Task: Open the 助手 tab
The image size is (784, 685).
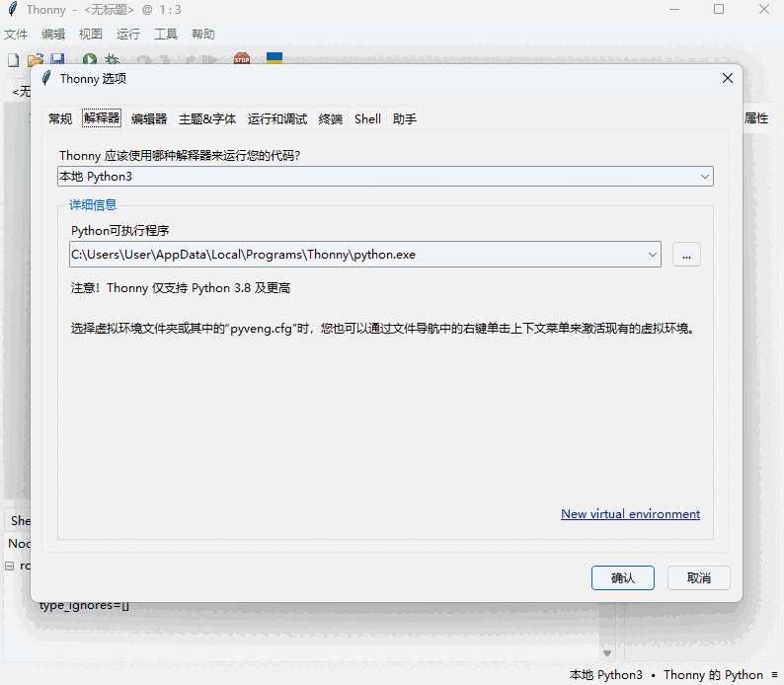Action: [405, 118]
